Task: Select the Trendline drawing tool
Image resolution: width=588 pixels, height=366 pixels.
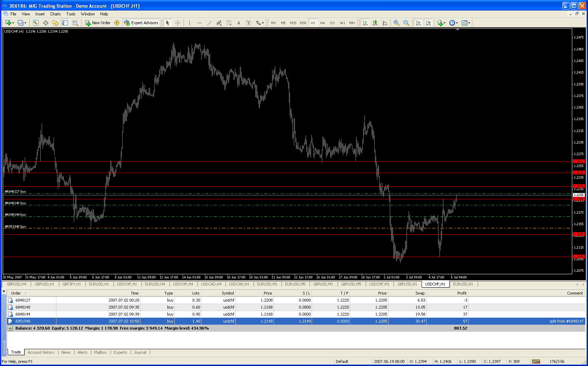Action: tap(209, 23)
